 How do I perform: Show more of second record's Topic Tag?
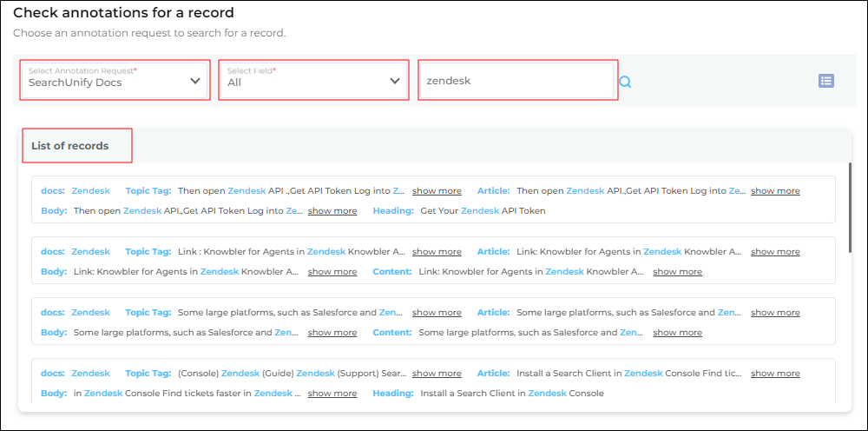coord(437,251)
